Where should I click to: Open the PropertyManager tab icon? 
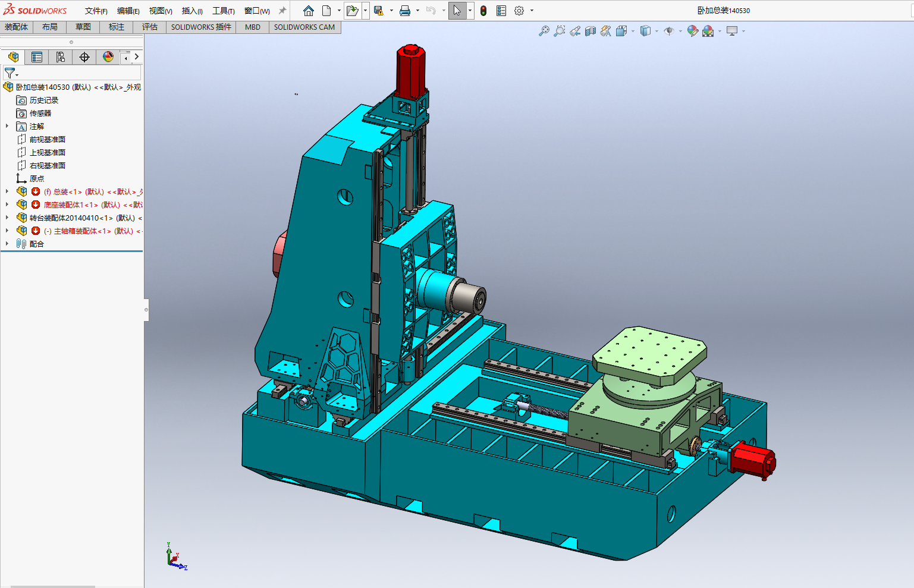tap(37, 57)
